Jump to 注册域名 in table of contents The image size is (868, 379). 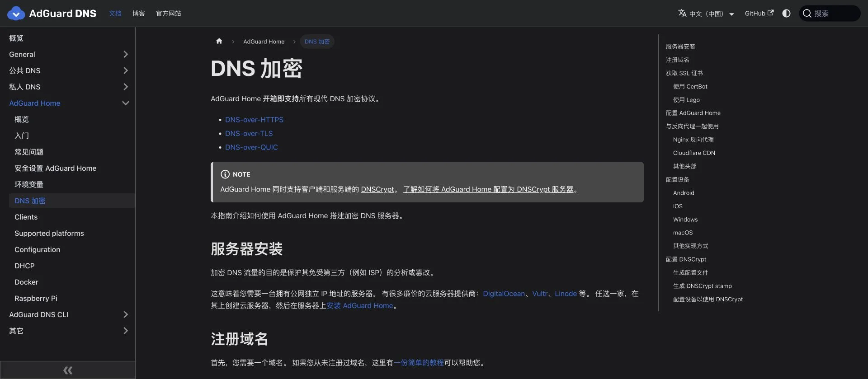point(678,60)
